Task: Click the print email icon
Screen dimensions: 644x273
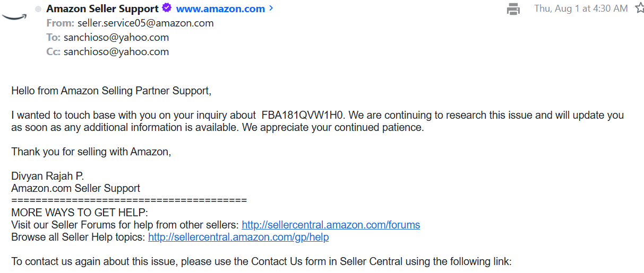Action: [513, 9]
